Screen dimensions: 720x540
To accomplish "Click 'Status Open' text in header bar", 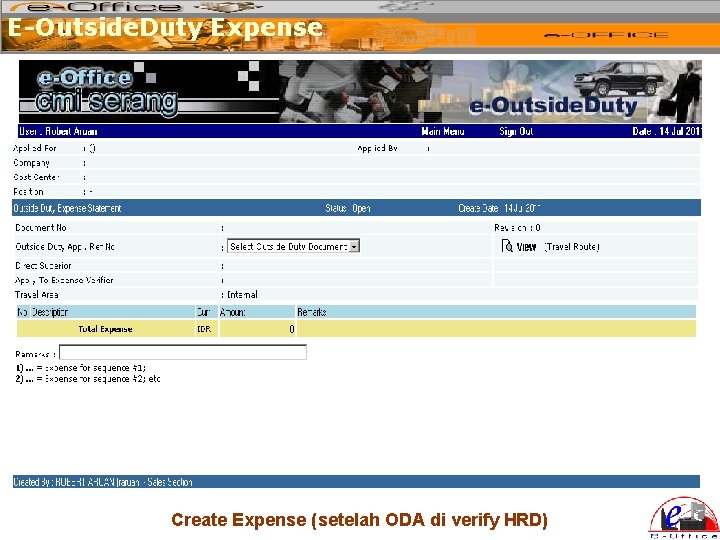I will point(348,208).
